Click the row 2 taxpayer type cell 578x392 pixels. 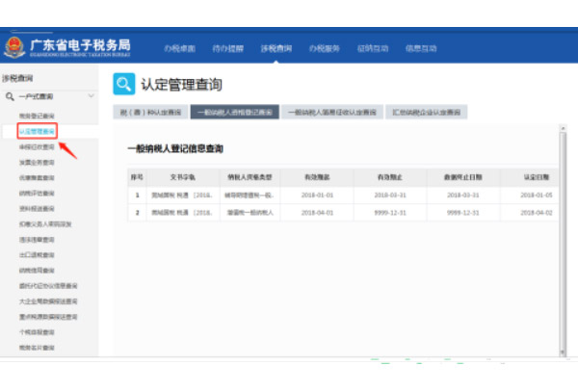[250, 213]
